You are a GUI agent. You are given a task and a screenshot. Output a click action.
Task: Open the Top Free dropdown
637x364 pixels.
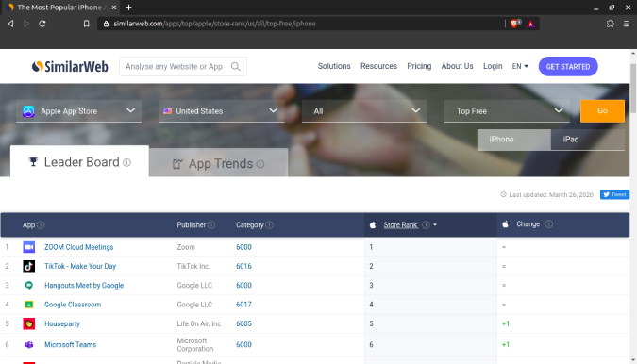(507, 110)
